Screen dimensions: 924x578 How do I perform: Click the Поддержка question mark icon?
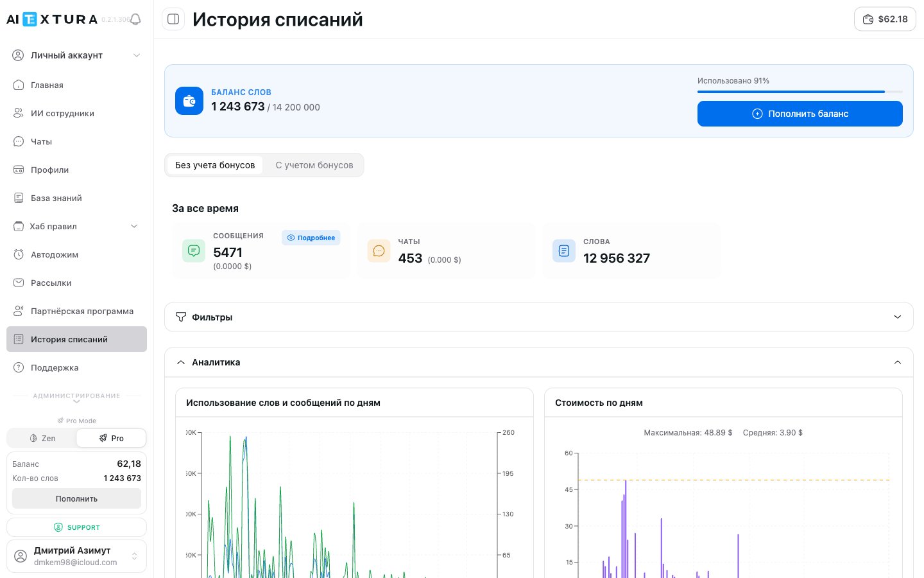coord(19,367)
